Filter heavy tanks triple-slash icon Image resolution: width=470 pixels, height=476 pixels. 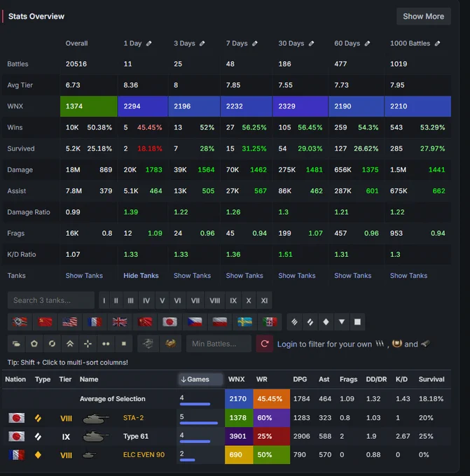tap(294, 322)
